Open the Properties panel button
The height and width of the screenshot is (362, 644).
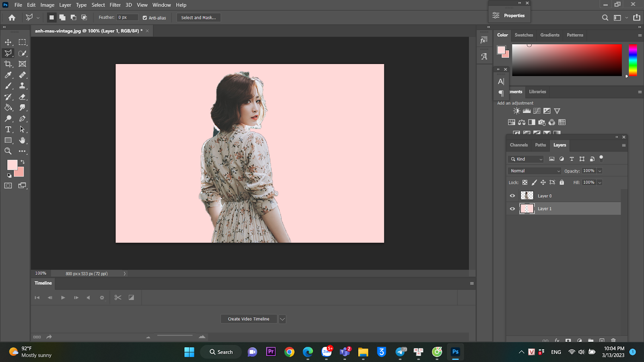[509, 16]
